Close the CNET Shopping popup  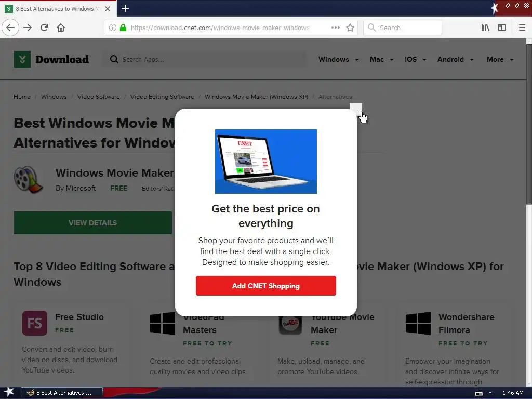pyautogui.click(x=356, y=109)
